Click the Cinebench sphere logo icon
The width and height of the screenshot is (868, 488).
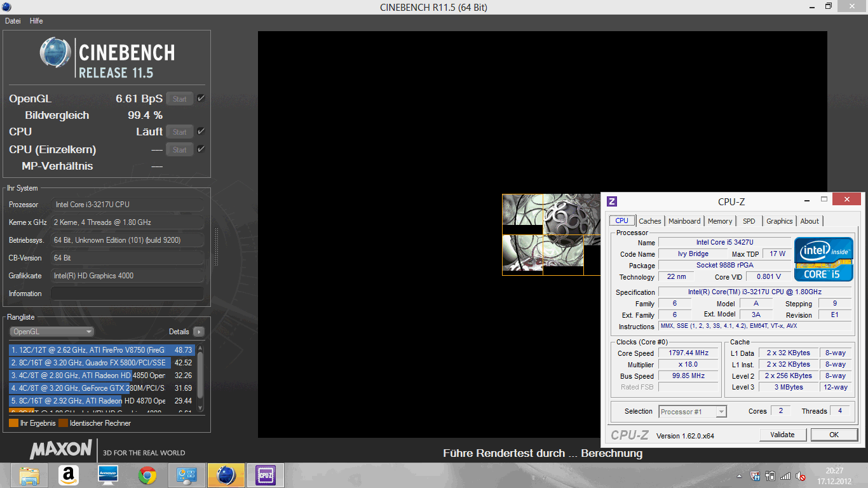coord(55,53)
